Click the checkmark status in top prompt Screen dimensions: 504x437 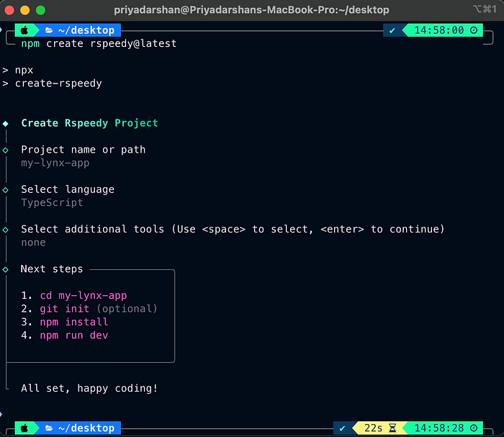click(392, 31)
